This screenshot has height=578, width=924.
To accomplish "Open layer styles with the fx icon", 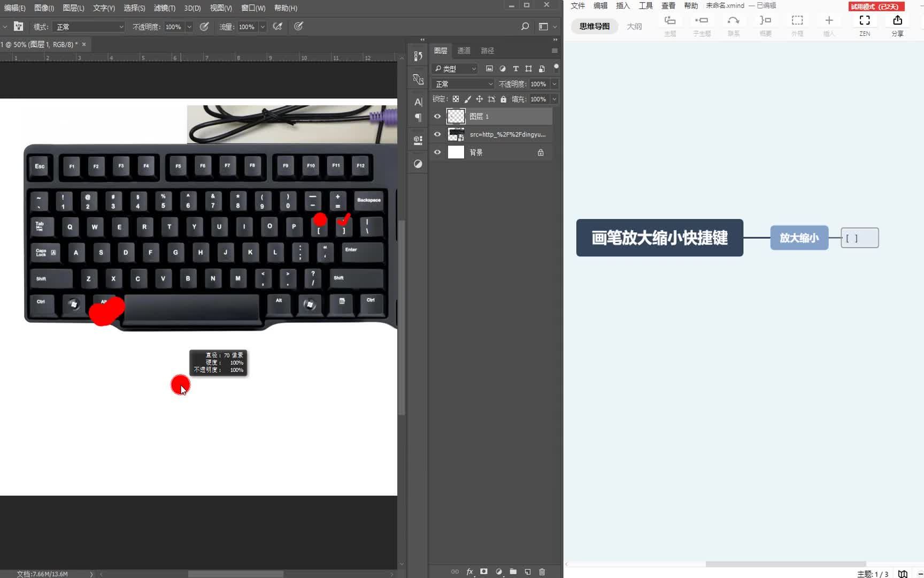I will coord(469,572).
